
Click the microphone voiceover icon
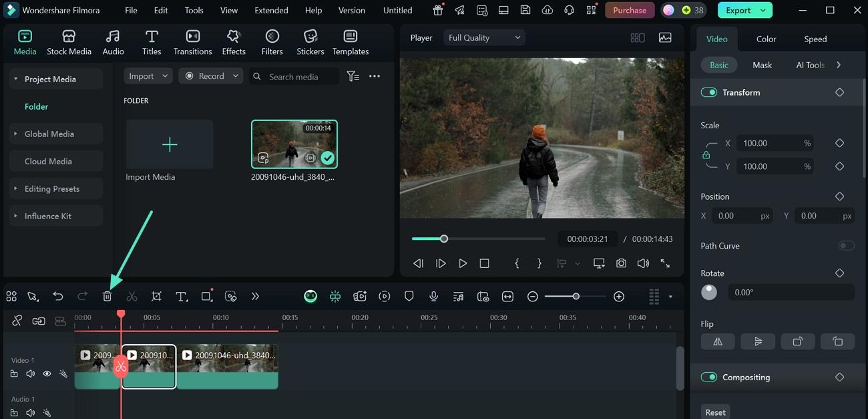click(x=434, y=296)
